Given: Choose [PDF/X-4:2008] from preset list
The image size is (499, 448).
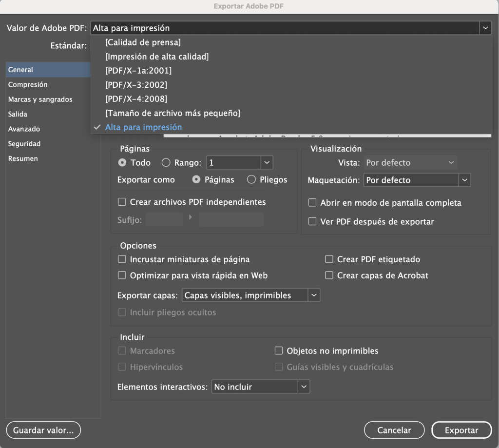Looking at the screenshot, I should point(136,99).
